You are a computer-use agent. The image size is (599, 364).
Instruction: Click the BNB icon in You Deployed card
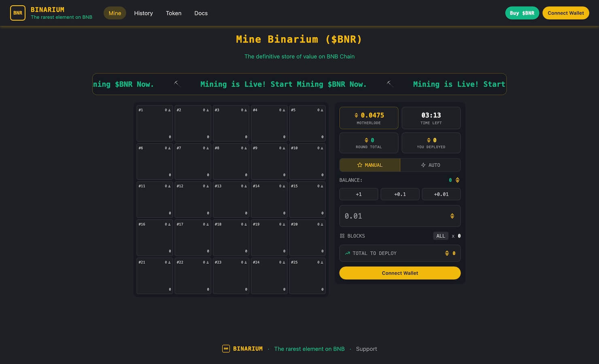click(429, 140)
